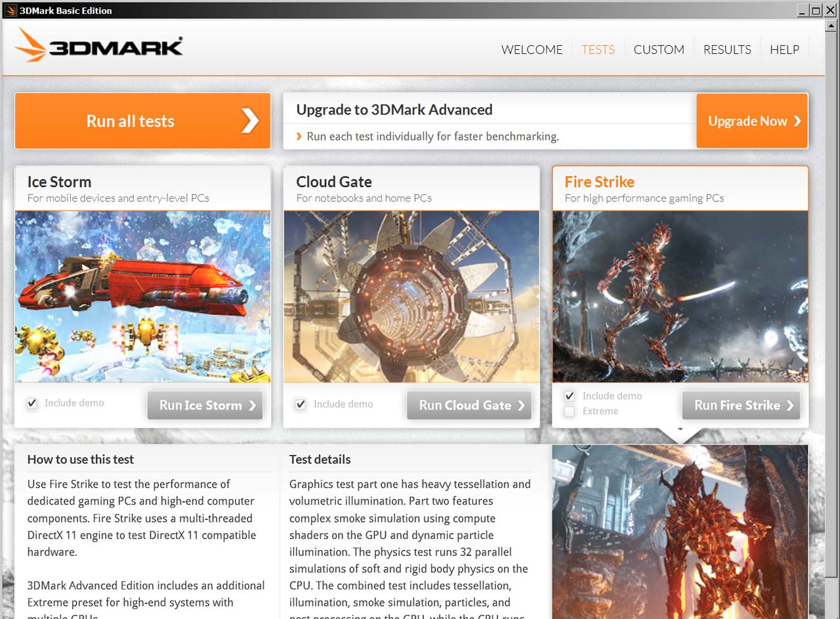Uncheck Include demo under Fire Strike

coord(570,396)
